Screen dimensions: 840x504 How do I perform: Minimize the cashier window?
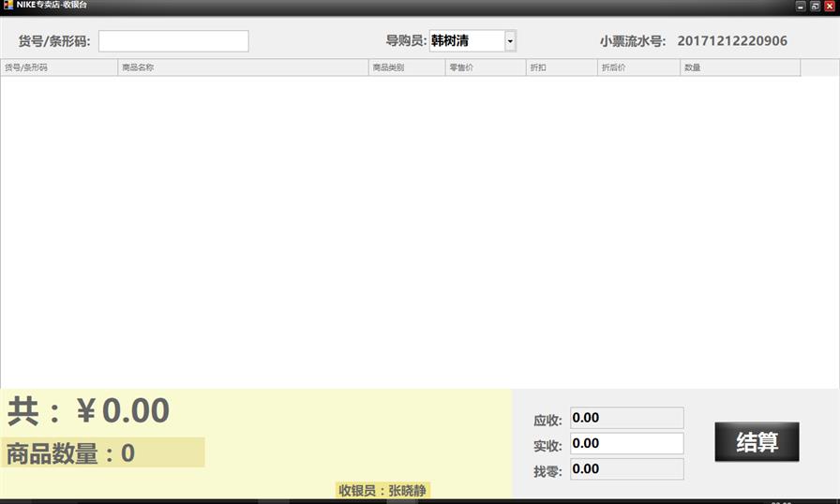click(x=801, y=7)
